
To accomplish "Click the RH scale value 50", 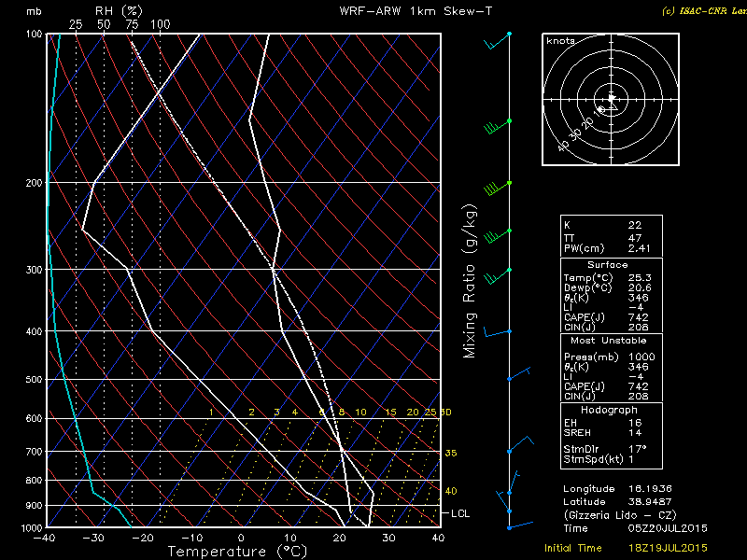I will 104,24.
